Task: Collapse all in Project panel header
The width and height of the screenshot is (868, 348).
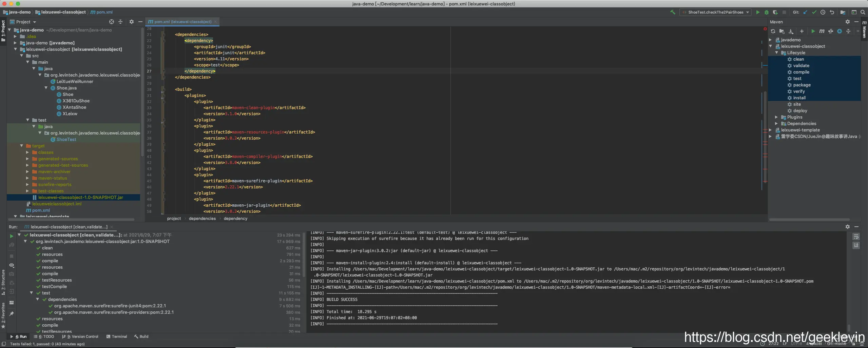Action: (x=120, y=22)
